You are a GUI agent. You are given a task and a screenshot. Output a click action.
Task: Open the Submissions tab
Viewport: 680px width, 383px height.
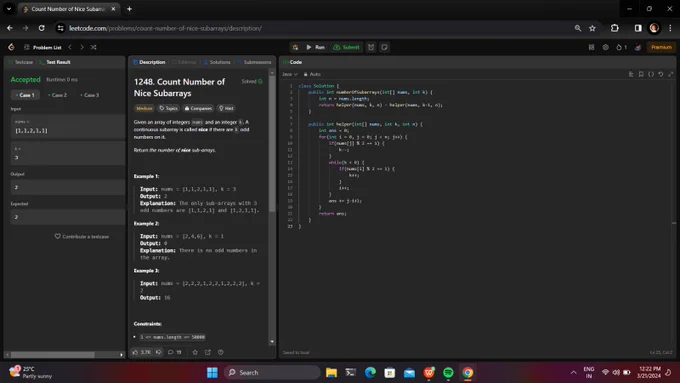click(x=254, y=62)
